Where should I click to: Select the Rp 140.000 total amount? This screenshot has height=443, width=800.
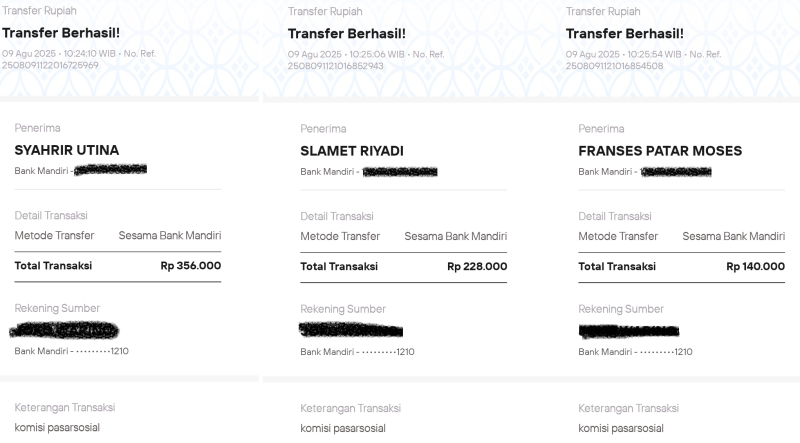[755, 267]
